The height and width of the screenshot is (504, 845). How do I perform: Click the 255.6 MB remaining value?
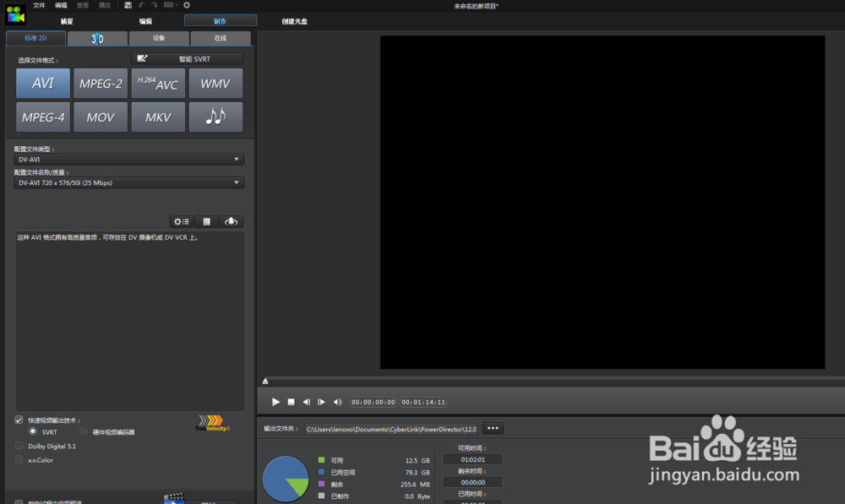click(416, 484)
